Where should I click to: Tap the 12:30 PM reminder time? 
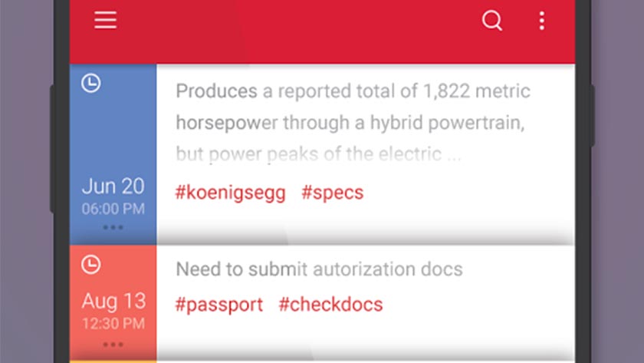(113, 322)
